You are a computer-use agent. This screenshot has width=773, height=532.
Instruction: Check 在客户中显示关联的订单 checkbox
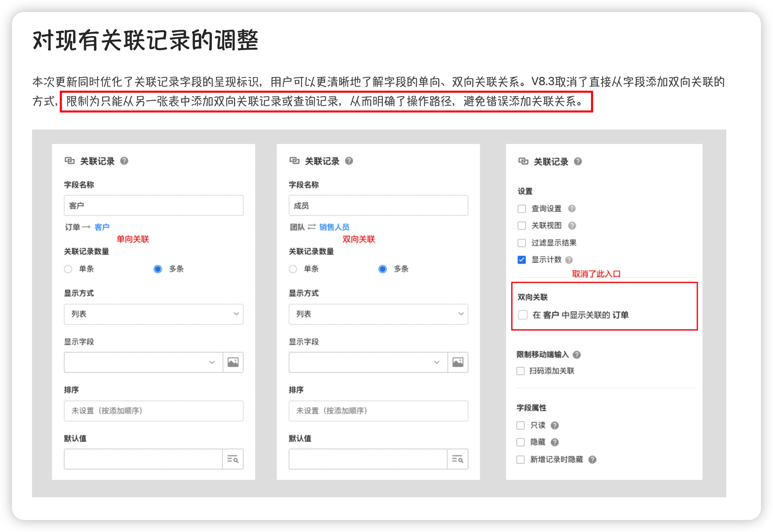(x=523, y=315)
